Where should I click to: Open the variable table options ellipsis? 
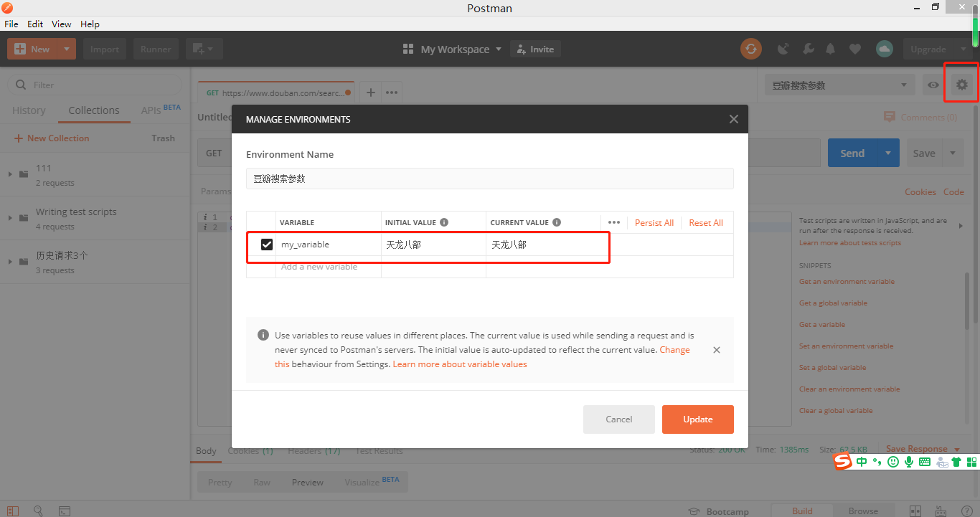coord(614,222)
